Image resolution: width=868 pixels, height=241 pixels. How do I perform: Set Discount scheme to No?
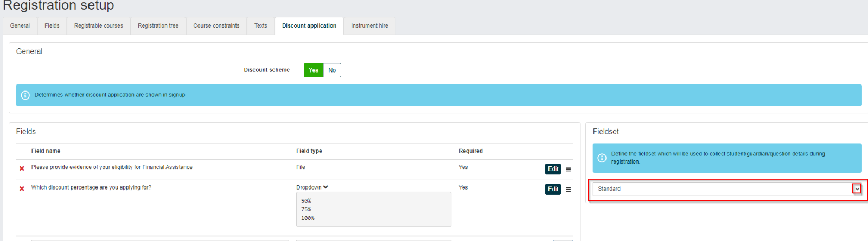[332, 70]
